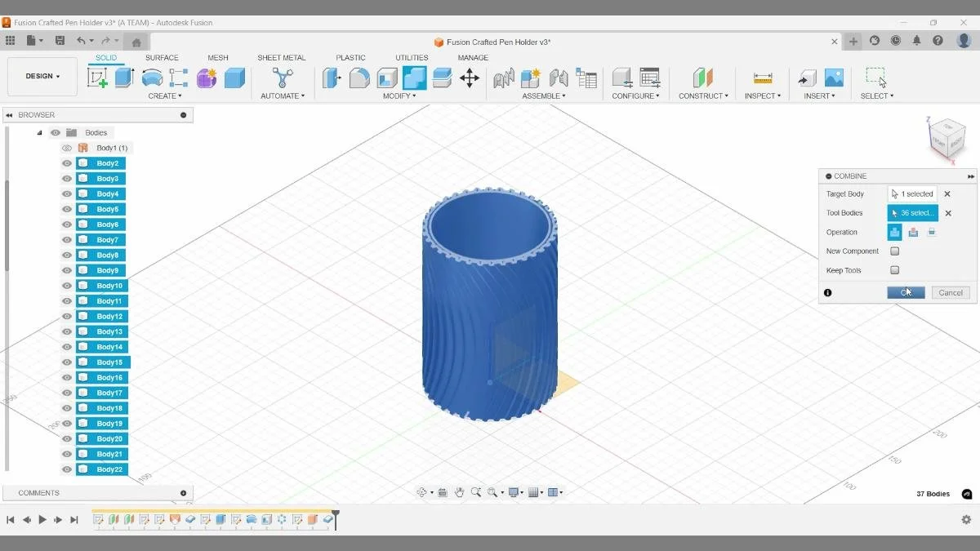Open the Measure tool in Inspect panel
980x551 pixels.
(762, 78)
